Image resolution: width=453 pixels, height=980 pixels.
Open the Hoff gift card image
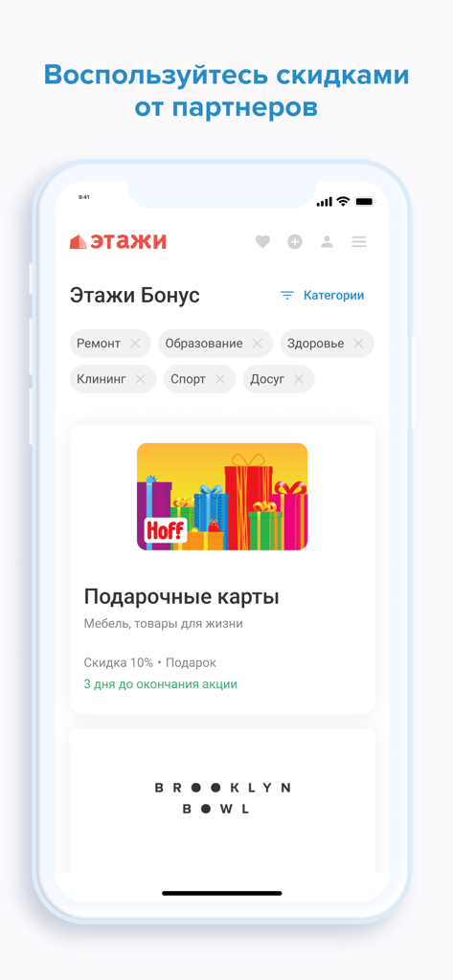(222, 497)
